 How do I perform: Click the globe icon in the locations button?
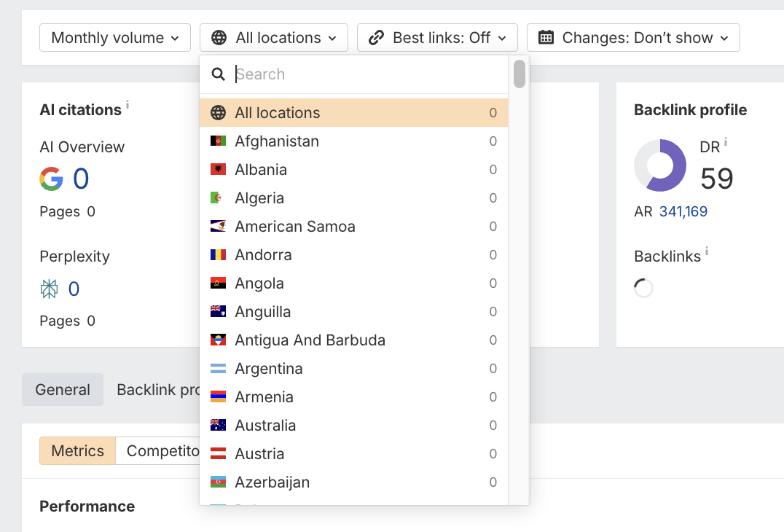click(x=219, y=37)
